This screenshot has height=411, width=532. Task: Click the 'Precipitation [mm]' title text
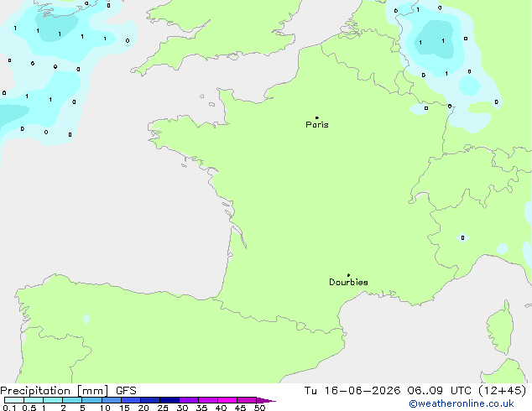pos(55,391)
